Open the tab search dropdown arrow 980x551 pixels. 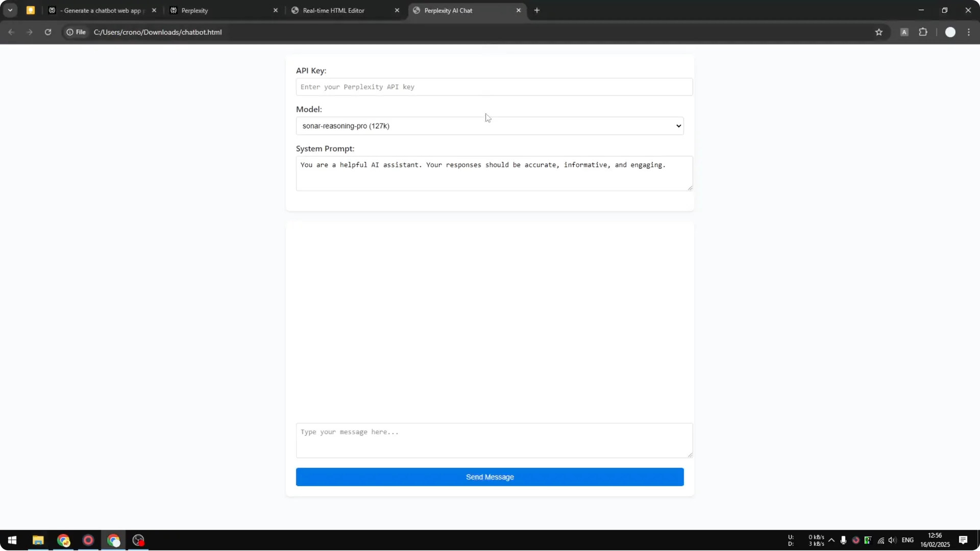pyautogui.click(x=10, y=10)
